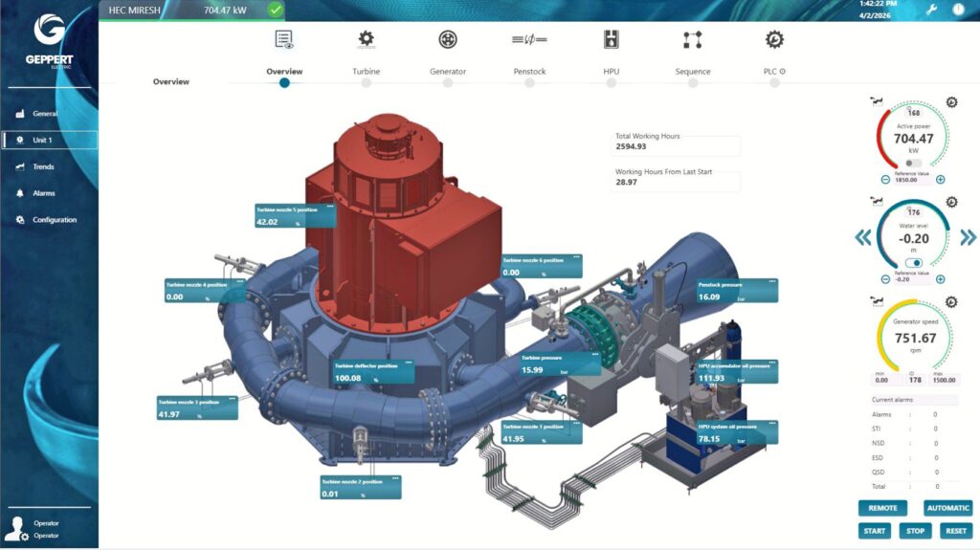Expand Turbine nozzle 6 position options dots
Viewport: 980px width, 550px height.
[x=576, y=257]
